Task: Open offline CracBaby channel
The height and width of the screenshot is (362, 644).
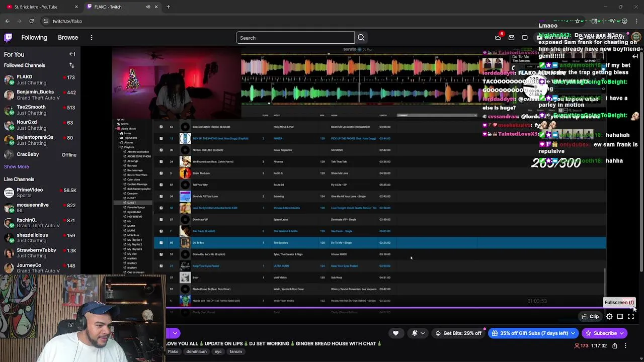Action: [x=40, y=155]
